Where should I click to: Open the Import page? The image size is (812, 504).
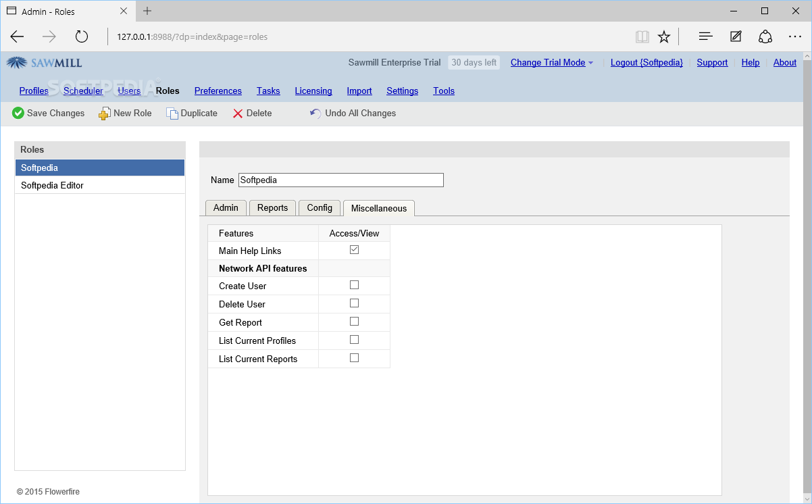(x=359, y=91)
